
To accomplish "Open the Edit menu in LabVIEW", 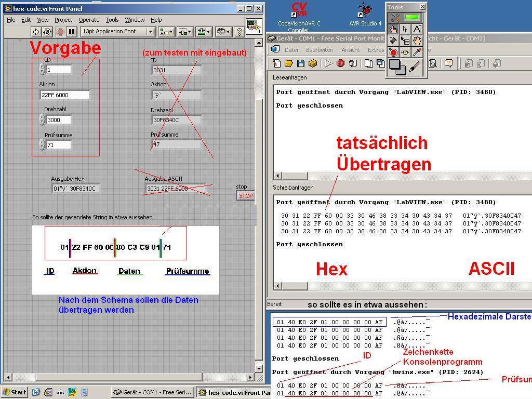I will (x=26, y=20).
